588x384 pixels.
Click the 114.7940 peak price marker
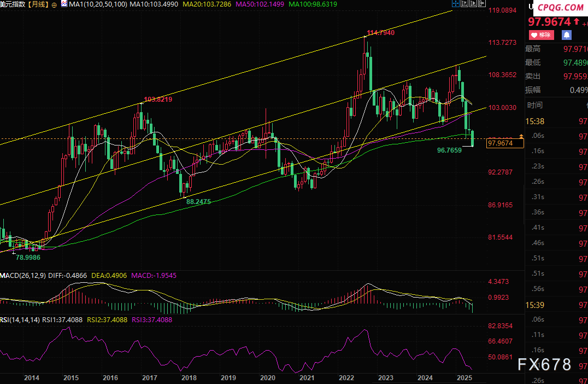[x=381, y=33]
